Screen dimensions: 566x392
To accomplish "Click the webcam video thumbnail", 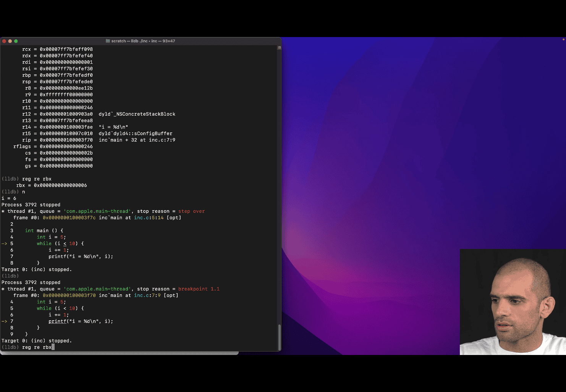I will (x=513, y=302).
